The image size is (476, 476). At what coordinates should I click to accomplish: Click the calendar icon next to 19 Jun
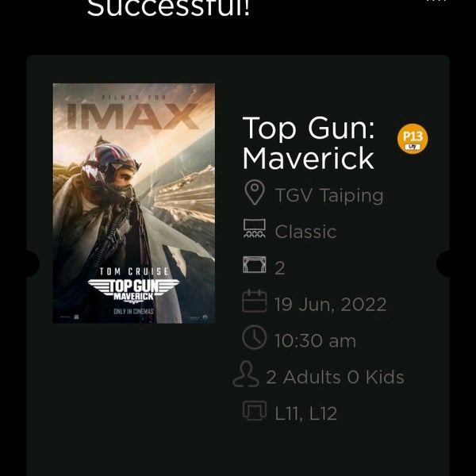[x=255, y=301]
